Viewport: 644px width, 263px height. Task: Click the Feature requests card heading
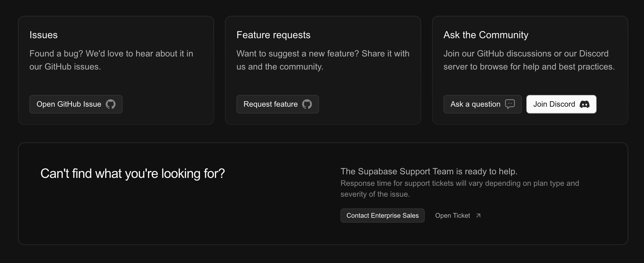click(274, 35)
